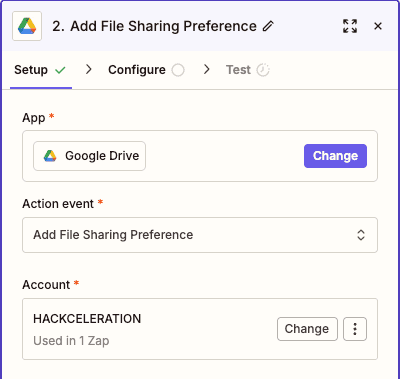Image resolution: width=400 pixels, height=379 pixels.
Task: Click the Action event dropdown arrows
Action: click(361, 235)
